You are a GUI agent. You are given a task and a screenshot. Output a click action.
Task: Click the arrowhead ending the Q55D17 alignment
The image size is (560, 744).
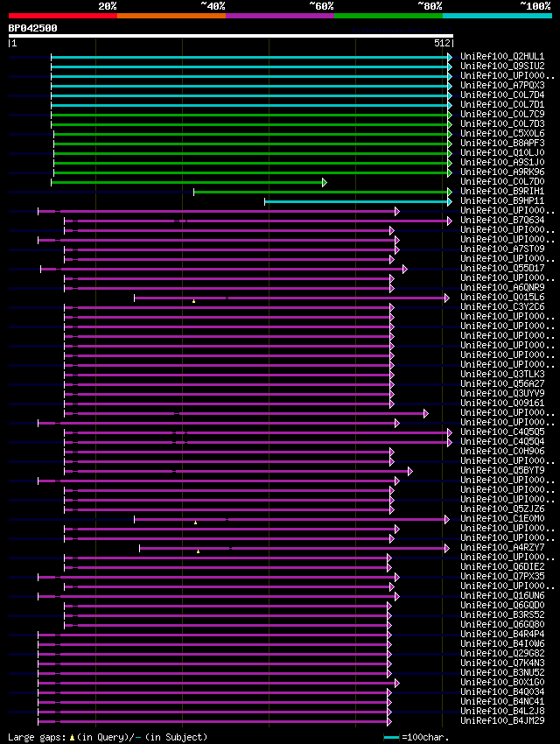tap(405, 269)
